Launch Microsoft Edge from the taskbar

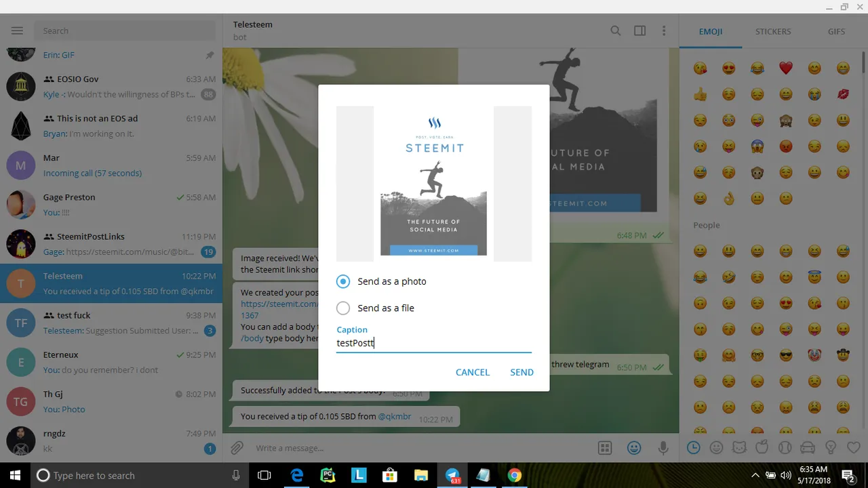297,475
